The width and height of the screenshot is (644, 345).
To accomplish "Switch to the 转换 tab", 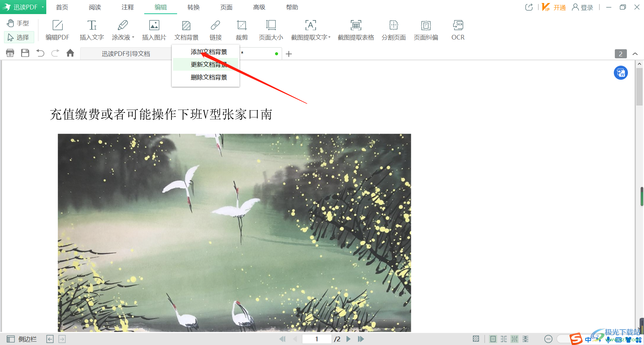I will pyautogui.click(x=194, y=7).
